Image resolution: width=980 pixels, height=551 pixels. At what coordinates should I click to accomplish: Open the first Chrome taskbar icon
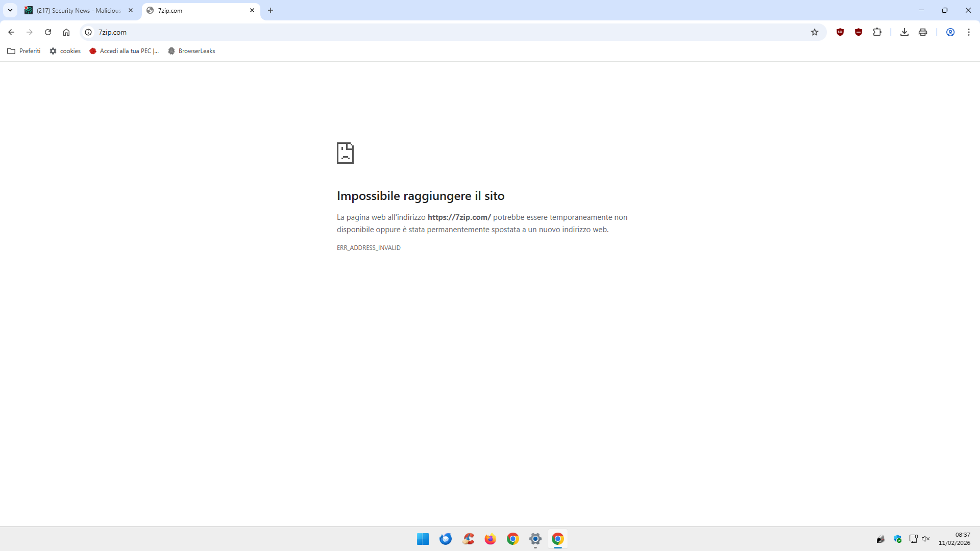click(513, 539)
